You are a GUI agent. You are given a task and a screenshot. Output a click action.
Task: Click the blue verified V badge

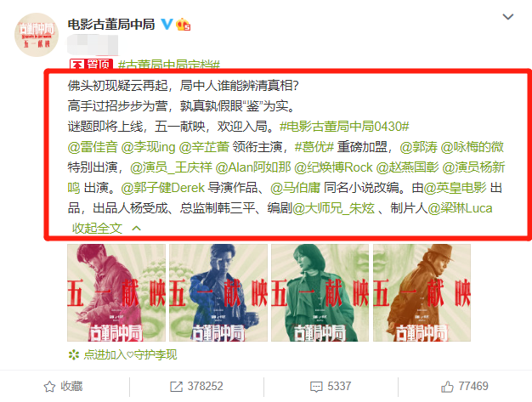167,24
